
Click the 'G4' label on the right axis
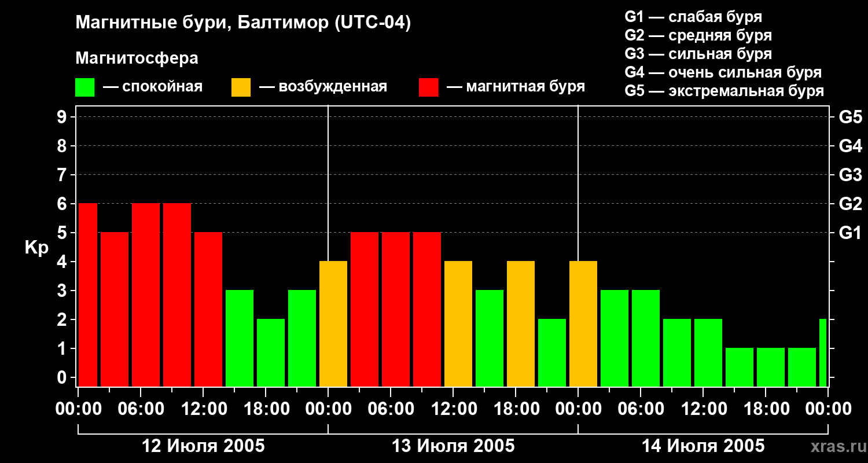click(850, 146)
